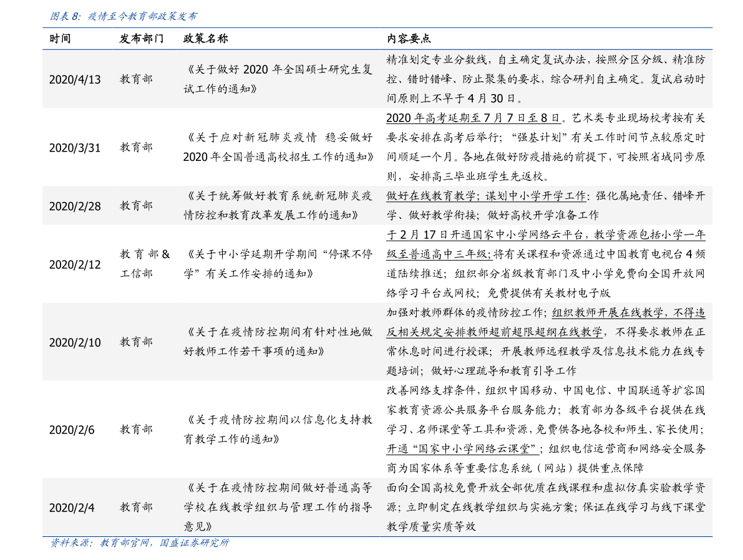Viewport: 743px width, 560px height.
Task: Click the '政策名称' column header
Action: coord(206,39)
